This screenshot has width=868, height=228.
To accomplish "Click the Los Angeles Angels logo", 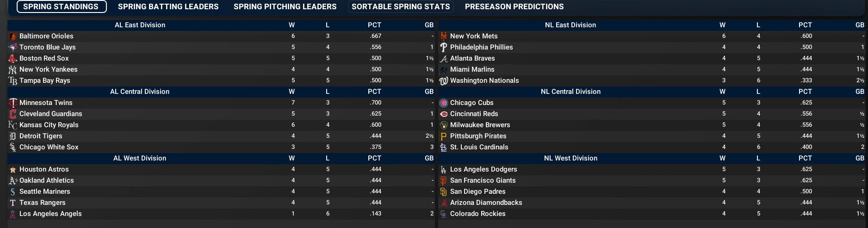I will click(x=13, y=214).
